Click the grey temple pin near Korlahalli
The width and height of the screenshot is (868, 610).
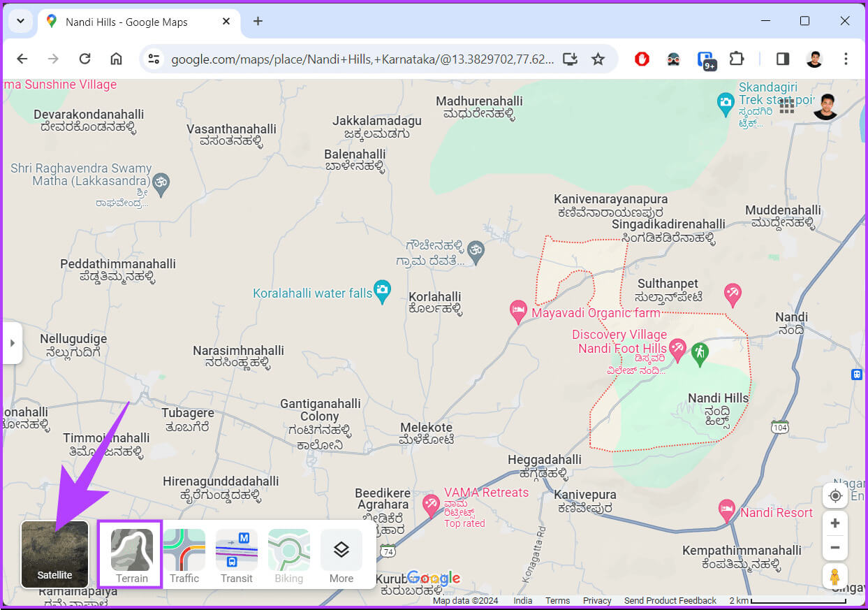click(476, 252)
